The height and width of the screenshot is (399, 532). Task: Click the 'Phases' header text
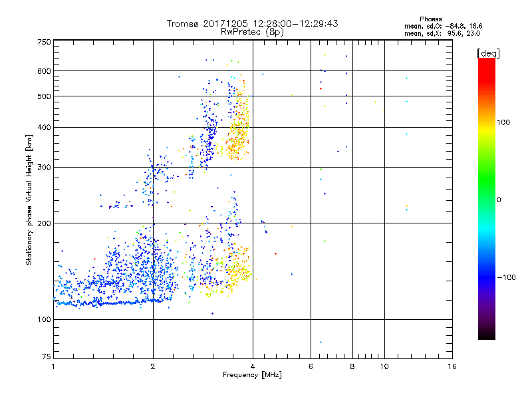430,19
